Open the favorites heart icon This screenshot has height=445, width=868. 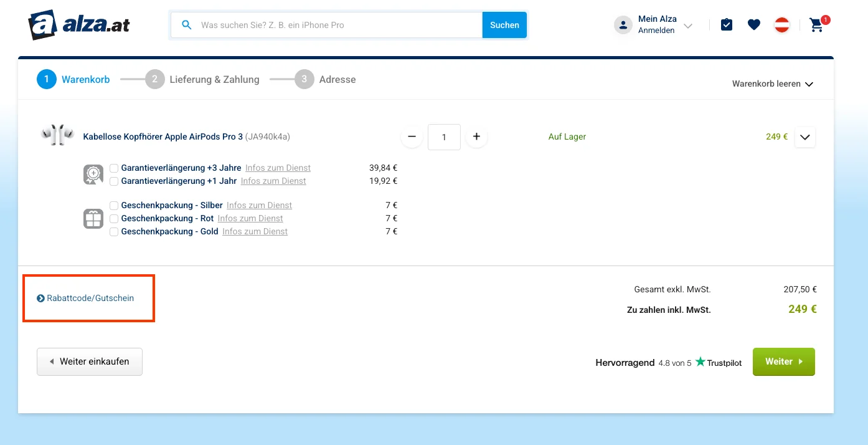pos(754,25)
